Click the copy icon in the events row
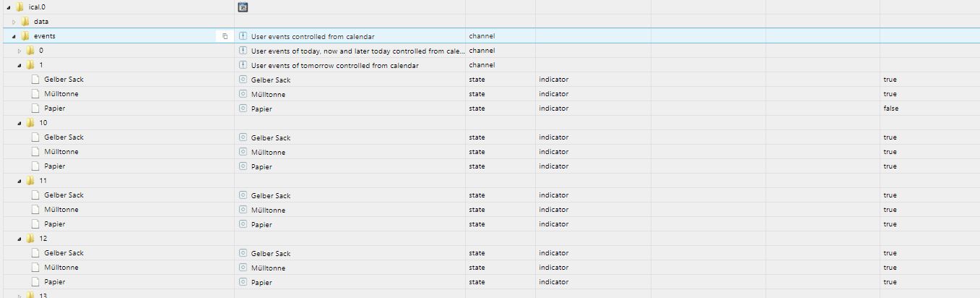980x298 pixels. 225,36
